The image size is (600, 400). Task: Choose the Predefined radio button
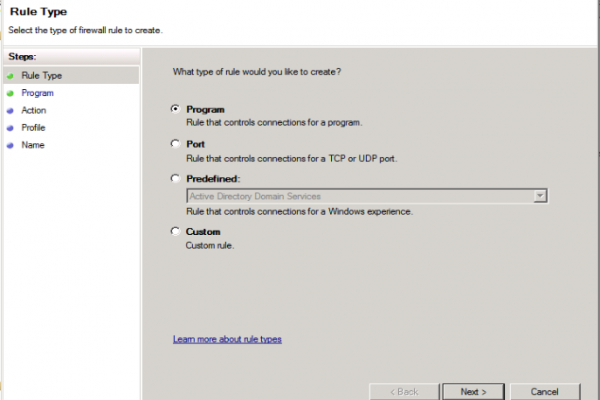(175, 178)
